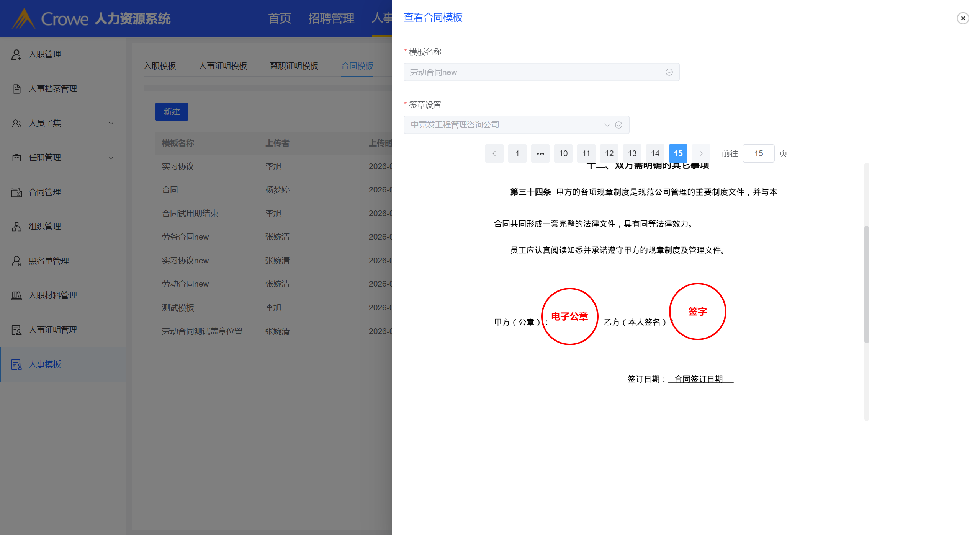980x535 pixels.
Task: Click the 组织管理 hierarchy icon
Action: click(16, 227)
